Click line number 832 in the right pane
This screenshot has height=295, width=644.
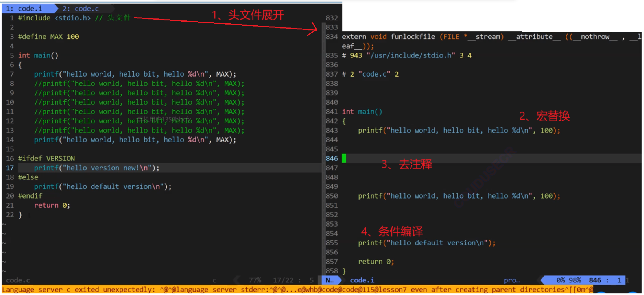pyautogui.click(x=332, y=18)
